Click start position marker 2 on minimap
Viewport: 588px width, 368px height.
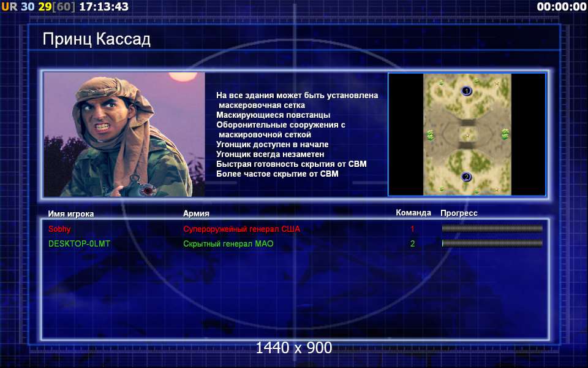[466, 177]
